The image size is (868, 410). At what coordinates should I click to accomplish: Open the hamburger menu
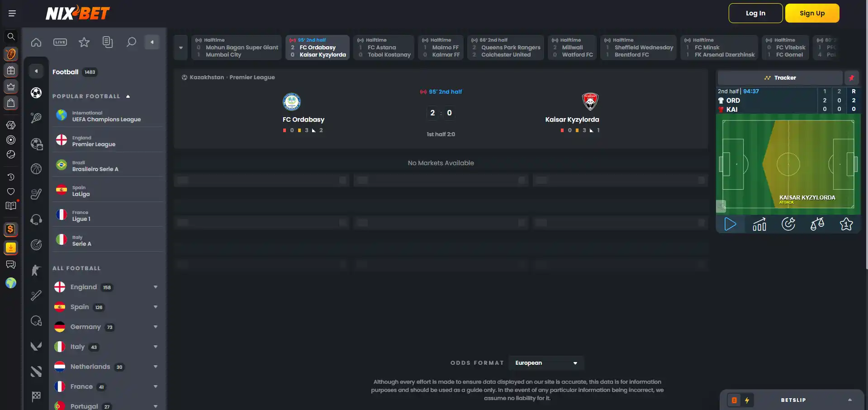[12, 13]
